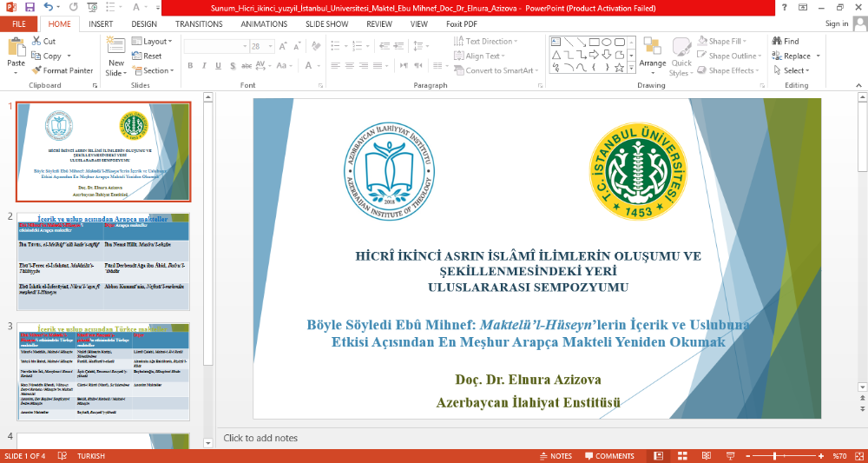This screenshot has height=463, width=868.
Task: Choose the Right Arrow shape
Action: (x=594, y=54)
